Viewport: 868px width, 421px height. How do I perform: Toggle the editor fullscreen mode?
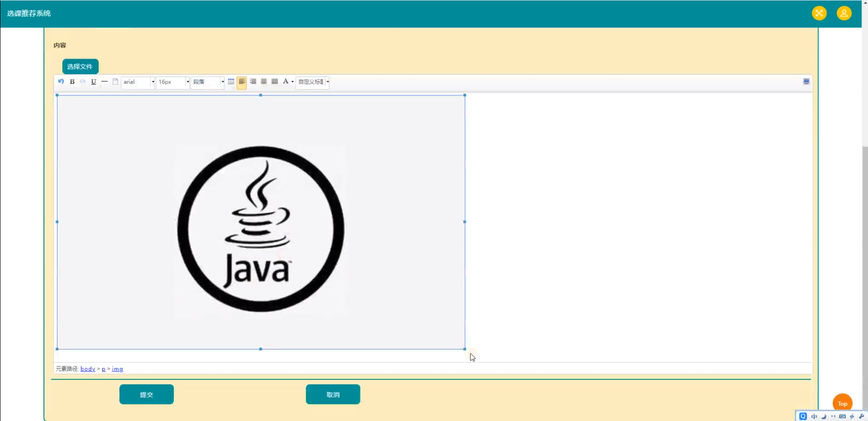click(x=806, y=81)
